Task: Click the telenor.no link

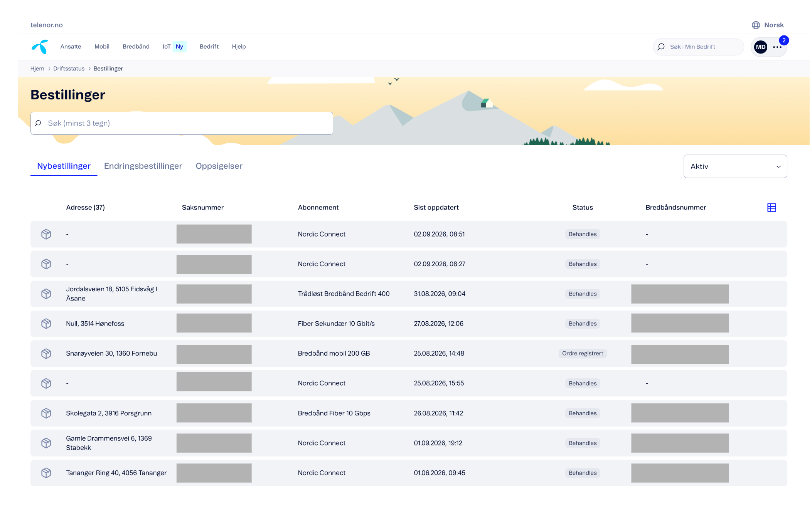Action: tap(47, 25)
